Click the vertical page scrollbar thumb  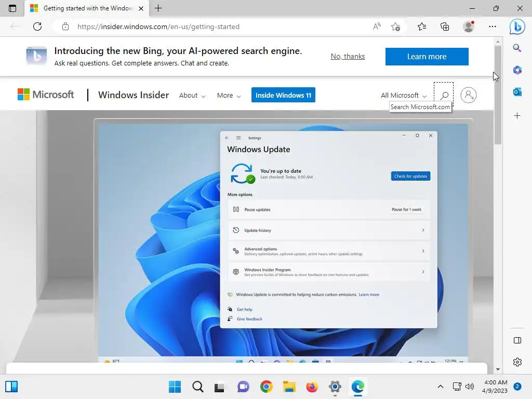(498, 95)
